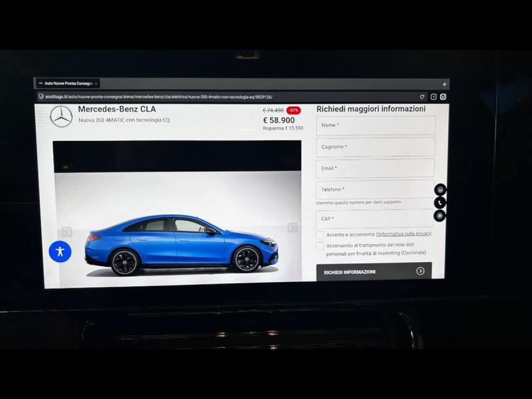
Task: Click the blue accessibility widget button
Action: click(60, 251)
